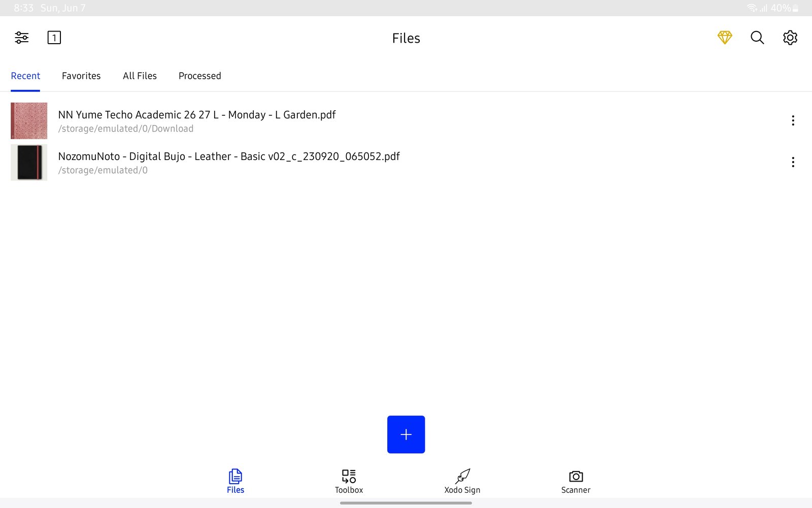This screenshot has width=812, height=508.
Task: Switch to the Favorites tab
Action: [81, 76]
